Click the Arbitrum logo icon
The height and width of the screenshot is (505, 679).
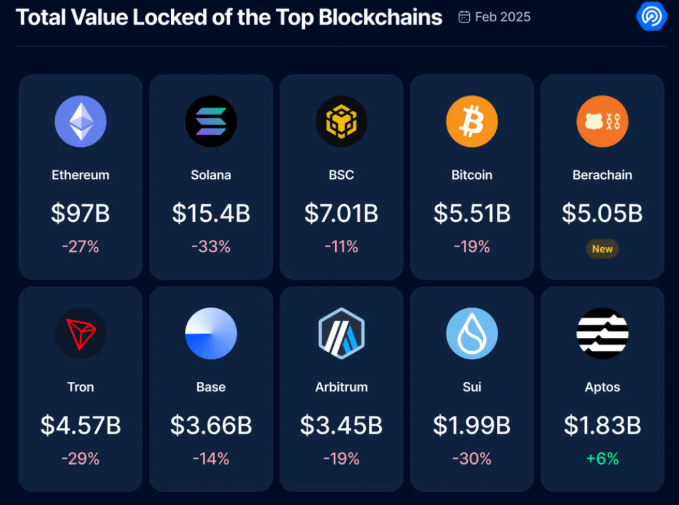click(x=341, y=334)
